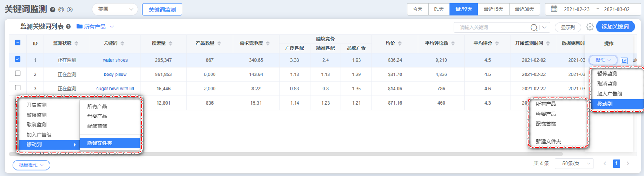
Task: Open the 50条/页 page size dropdown
Action: pos(574,164)
